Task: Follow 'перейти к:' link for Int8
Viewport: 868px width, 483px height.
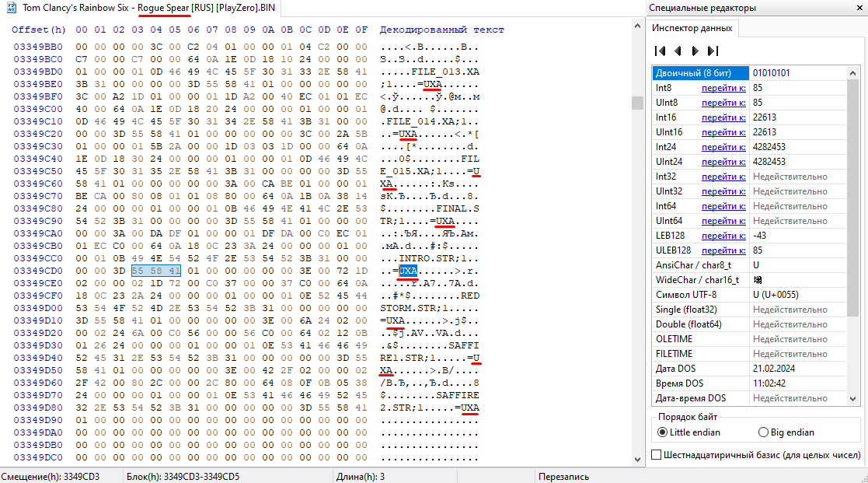Action: coord(723,88)
